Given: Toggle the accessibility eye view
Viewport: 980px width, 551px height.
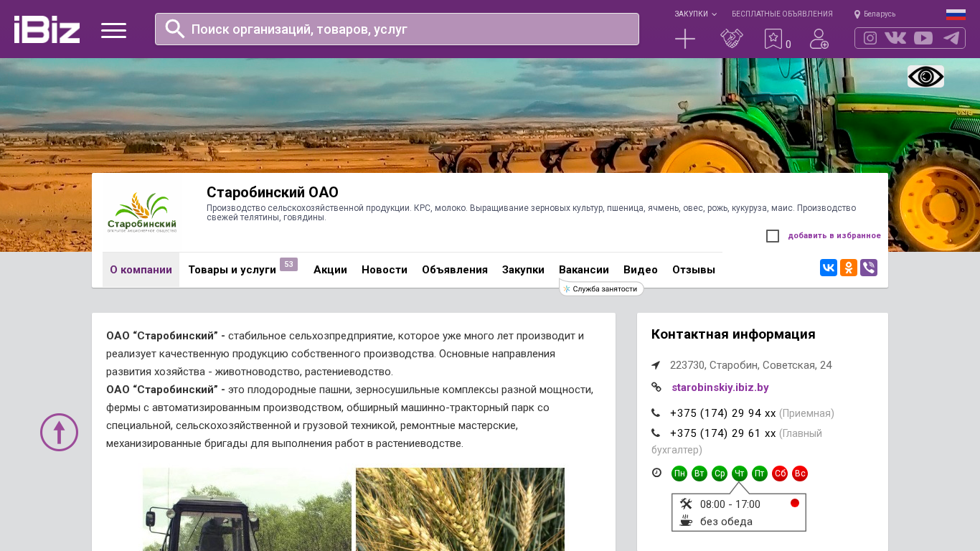Looking at the screenshot, I should [x=925, y=77].
